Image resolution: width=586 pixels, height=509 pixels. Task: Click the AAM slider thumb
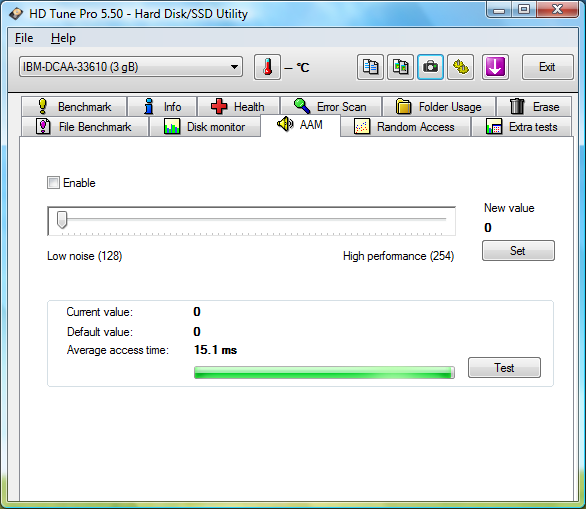point(62,219)
